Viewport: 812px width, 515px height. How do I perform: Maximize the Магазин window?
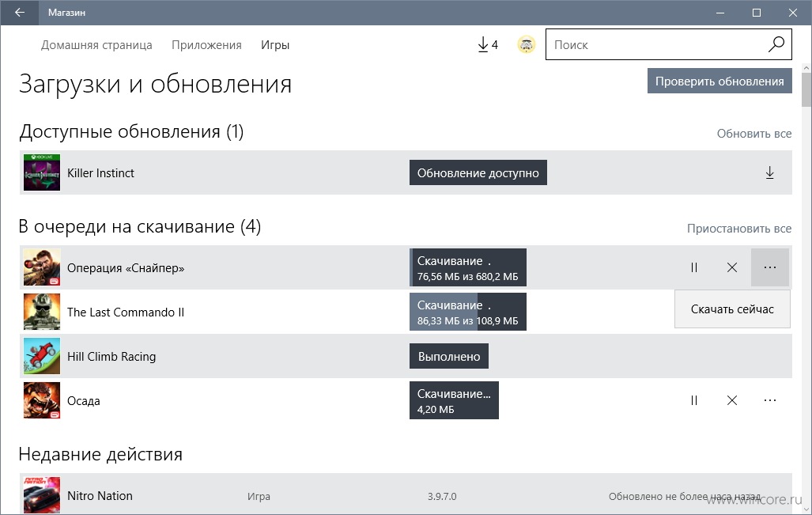pos(757,13)
